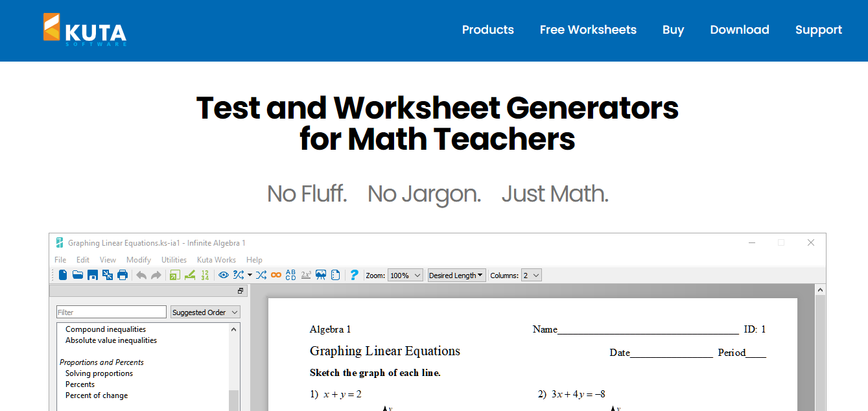Viewport: 868px width, 411px height.
Task: Open the Zoom 100% dropdown
Action: click(x=406, y=276)
